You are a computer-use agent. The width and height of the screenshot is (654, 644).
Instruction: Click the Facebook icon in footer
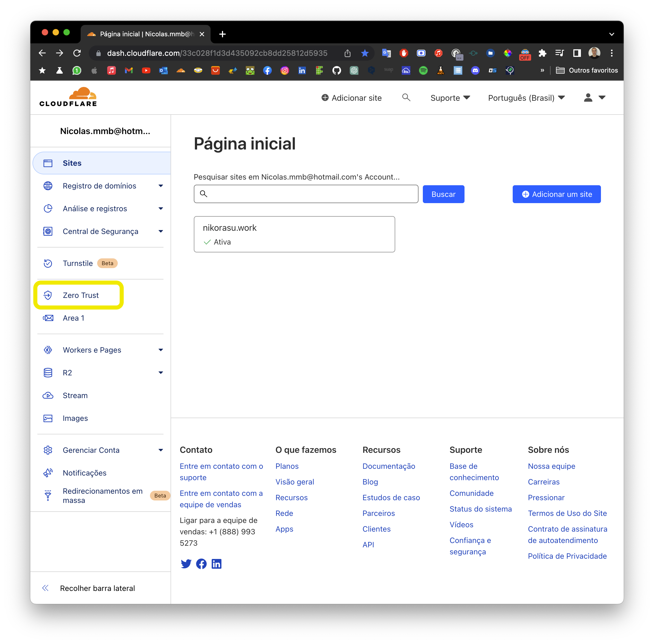pos(201,564)
